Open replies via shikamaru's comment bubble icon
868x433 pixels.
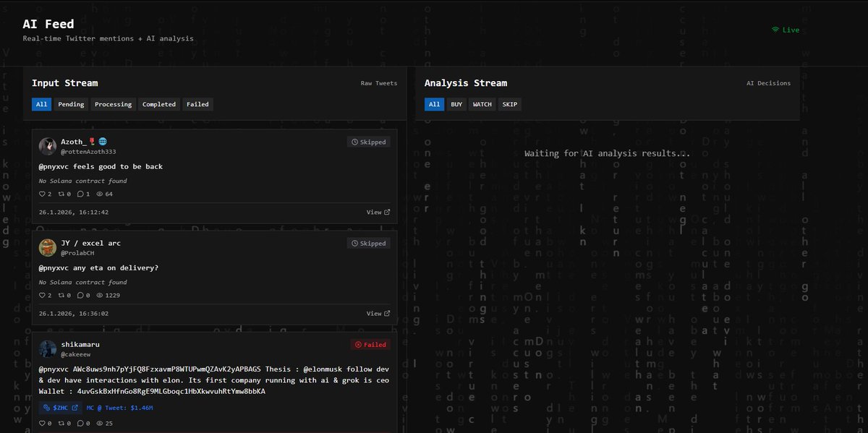point(80,423)
